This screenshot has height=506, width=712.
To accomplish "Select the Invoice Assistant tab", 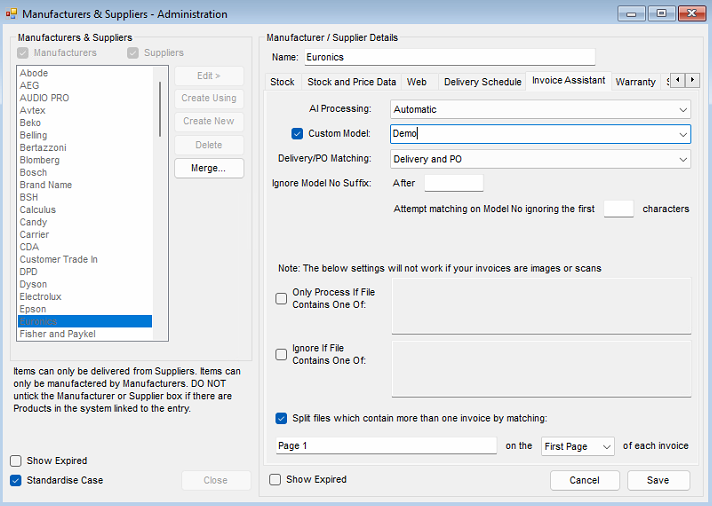I will (x=569, y=81).
